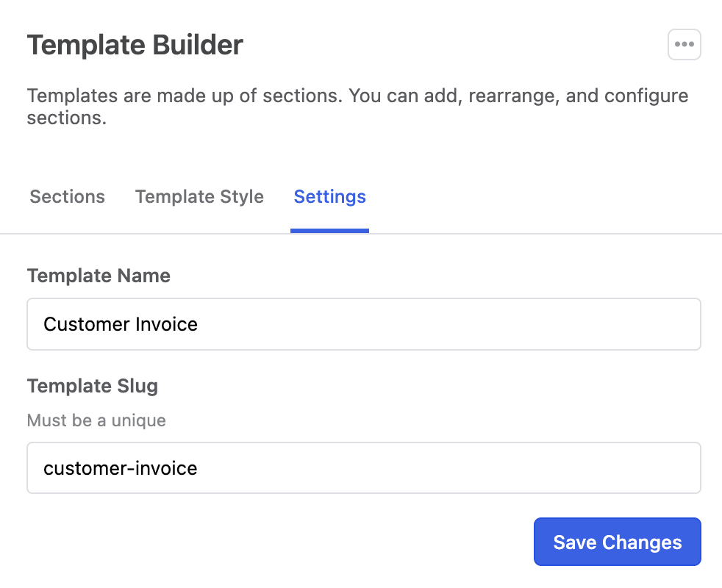Click the empty area inside Template Slug box
The height and width of the screenshot is (588, 722).
[478, 468]
